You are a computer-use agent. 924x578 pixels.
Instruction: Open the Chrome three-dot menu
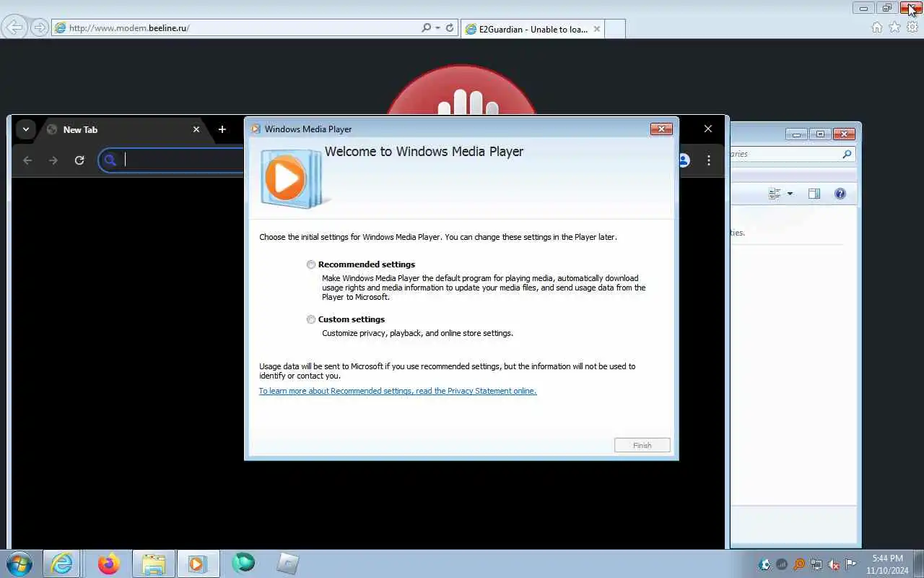[x=709, y=160]
